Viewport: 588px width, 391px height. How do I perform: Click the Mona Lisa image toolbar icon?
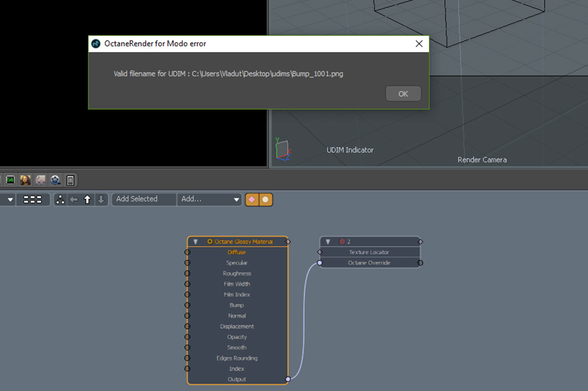pos(25,180)
